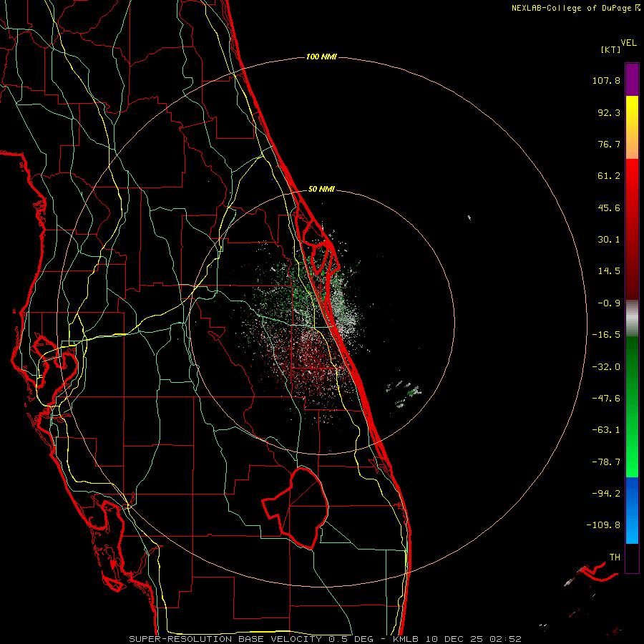Click the -0.9 velocity scale value
The height and width of the screenshot is (644, 644).
[609, 303]
